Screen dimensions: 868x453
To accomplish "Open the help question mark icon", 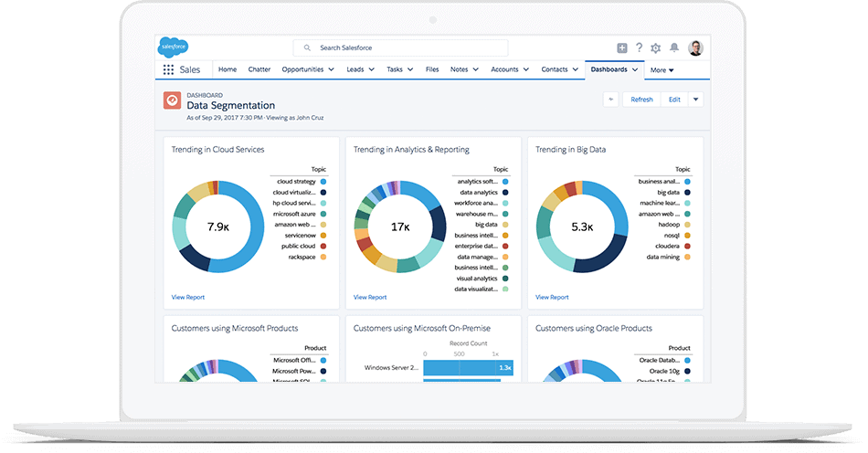I will (x=639, y=47).
